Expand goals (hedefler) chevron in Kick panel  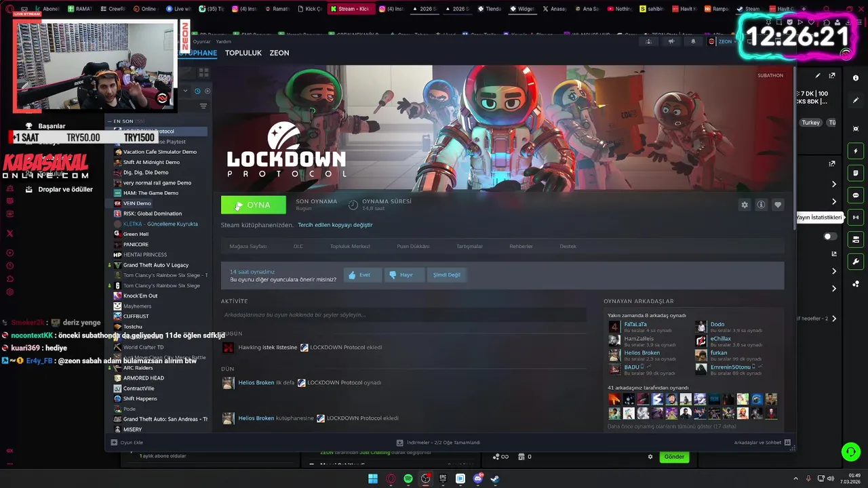coord(834,319)
